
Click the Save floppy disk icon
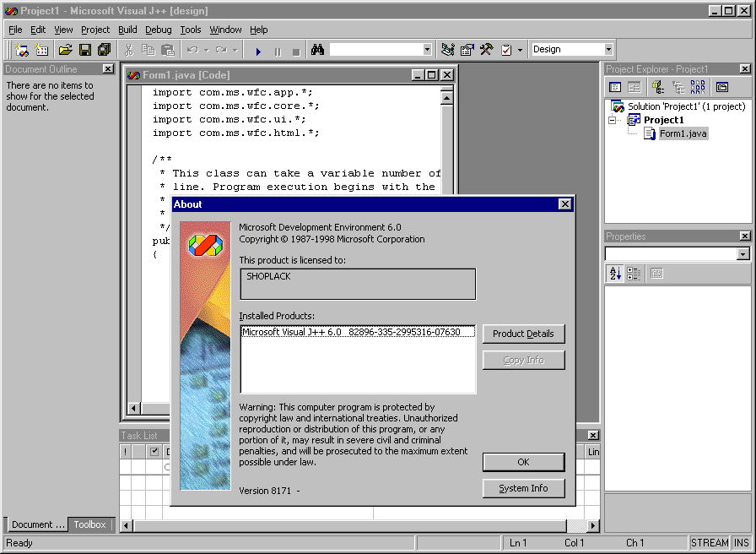point(85,50)
